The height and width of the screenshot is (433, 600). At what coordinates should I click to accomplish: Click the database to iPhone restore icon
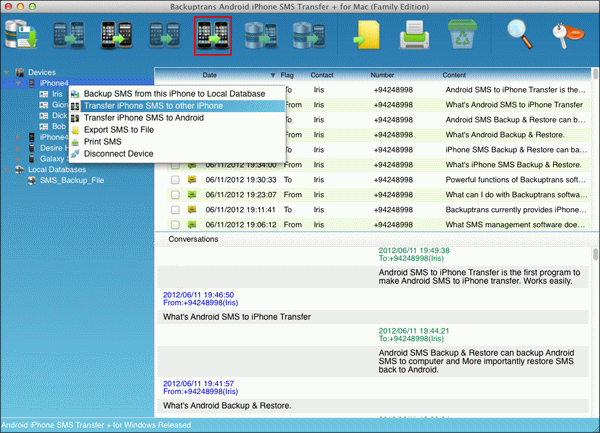[261, 35]
